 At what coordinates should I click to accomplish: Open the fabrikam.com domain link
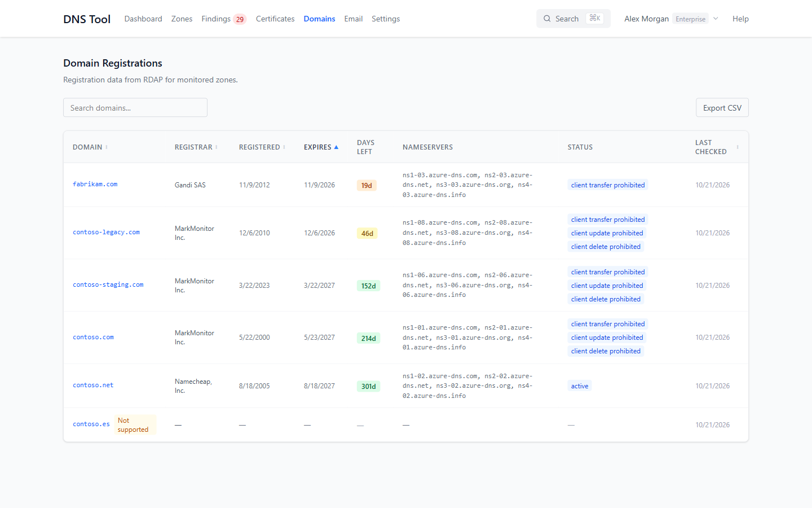tap(95, 184)
